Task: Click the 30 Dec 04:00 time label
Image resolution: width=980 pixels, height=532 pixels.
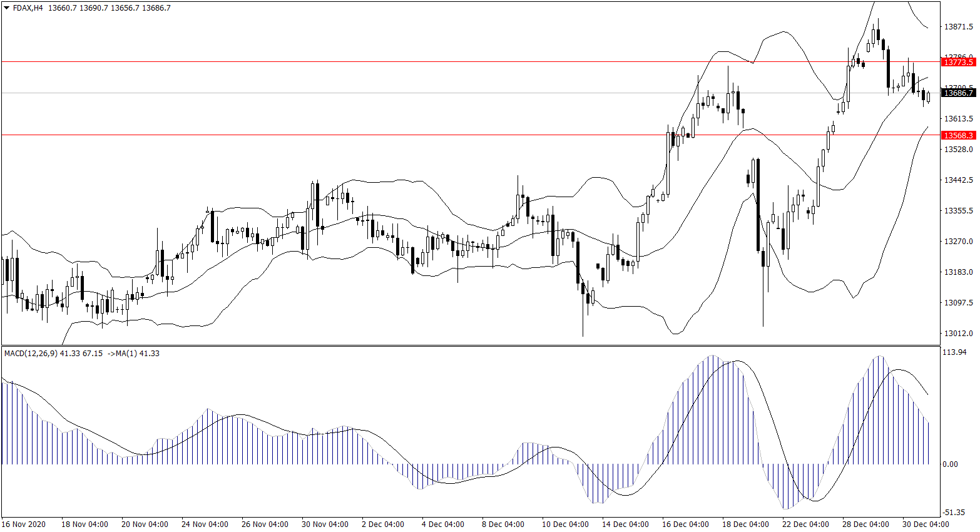Action: (926, 524)
